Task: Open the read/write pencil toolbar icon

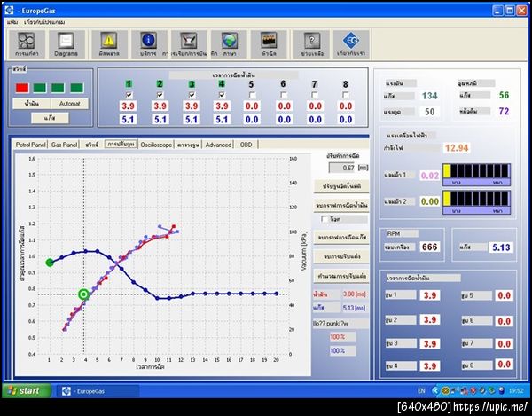Action: [x=189, y=44]
